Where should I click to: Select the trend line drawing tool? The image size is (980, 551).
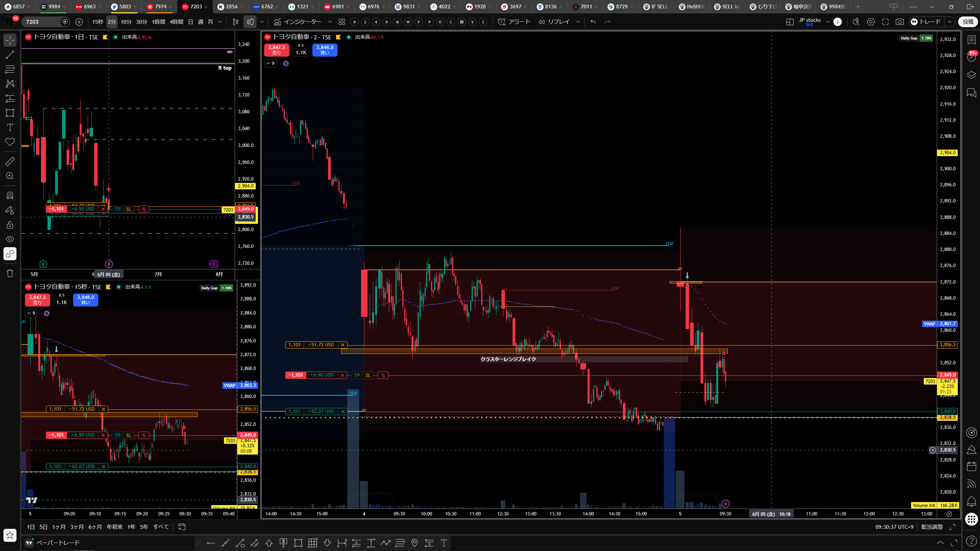point(10,54)
